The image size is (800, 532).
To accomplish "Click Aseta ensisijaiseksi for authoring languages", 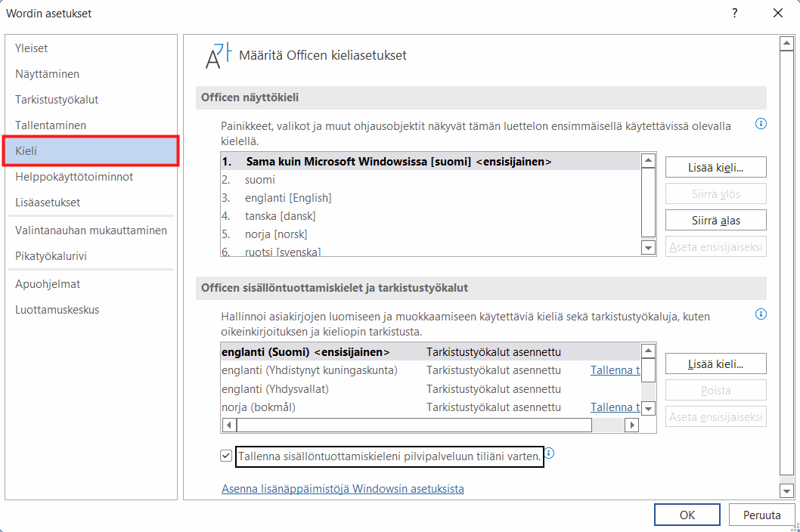I will pos(716,417).
